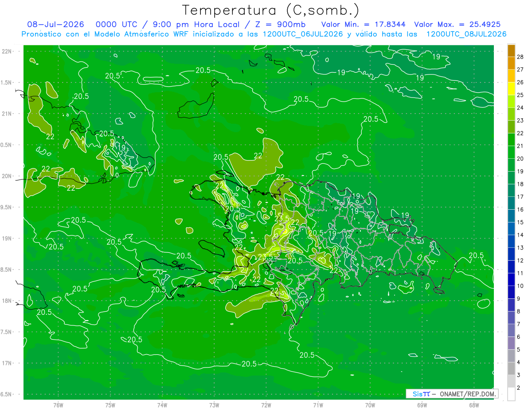Viewport: 532px width, 411px height.
Task: Click the '21N' latitude axis label
Action: [8, 114]
